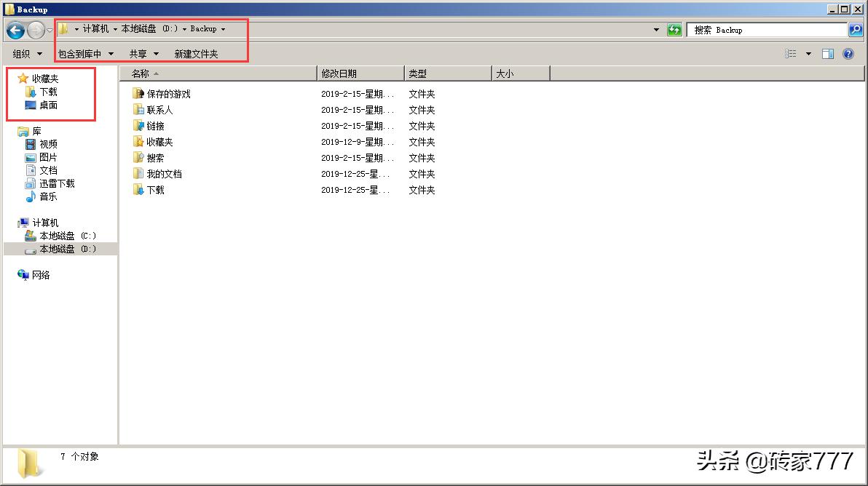The width and height of the screenshot is (868, 486).
Task: Click Backup in the address breadcrumb
Action: (203, 29)
